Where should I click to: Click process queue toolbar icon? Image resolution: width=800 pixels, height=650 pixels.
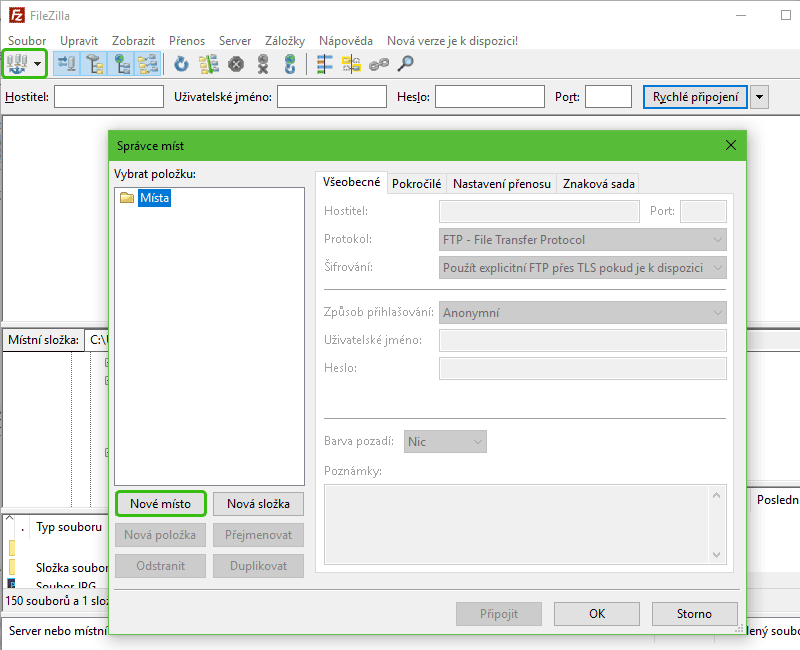[x=209, y=64]
